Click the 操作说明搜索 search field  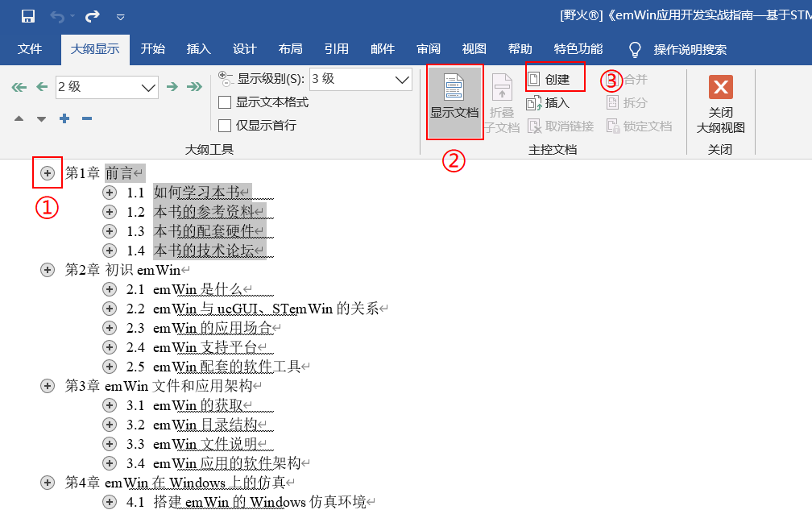tap(690, 50)
